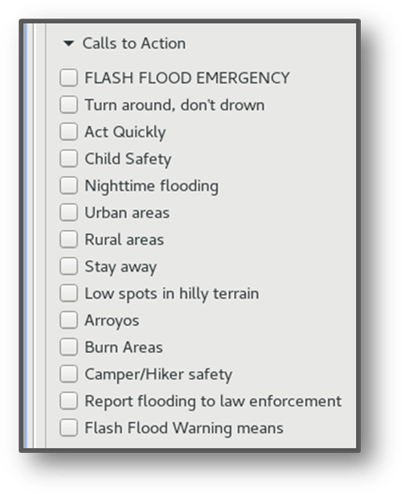Viewport: 402px width, 494px height.
Task: Select the Burn Areas checkbox
Action: [x=69, y=347]
